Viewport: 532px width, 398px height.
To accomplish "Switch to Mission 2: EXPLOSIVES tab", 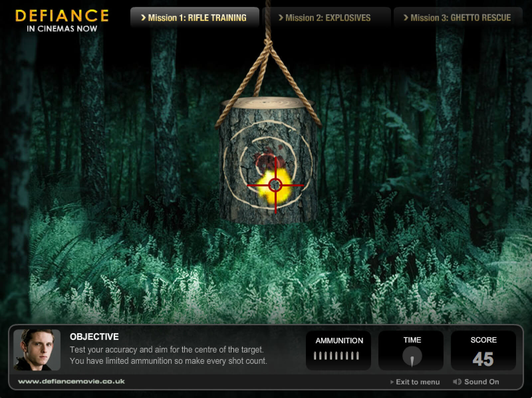I will click(x=326, y=18).
